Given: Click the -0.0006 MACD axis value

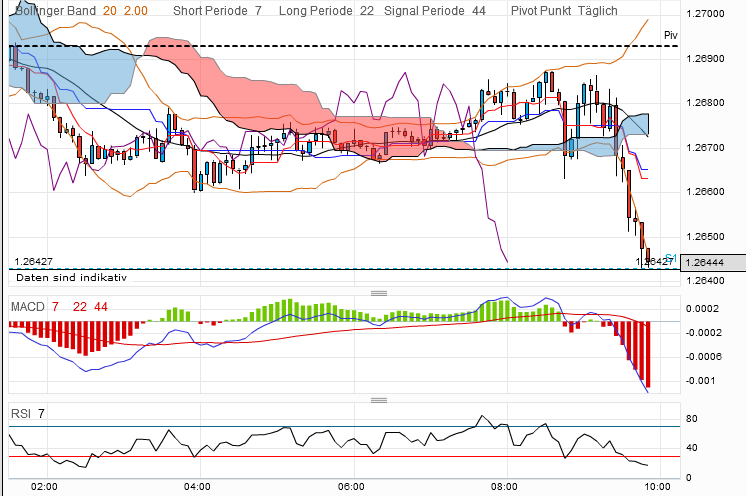Looking at the screenshot, I should coord(703,357).
